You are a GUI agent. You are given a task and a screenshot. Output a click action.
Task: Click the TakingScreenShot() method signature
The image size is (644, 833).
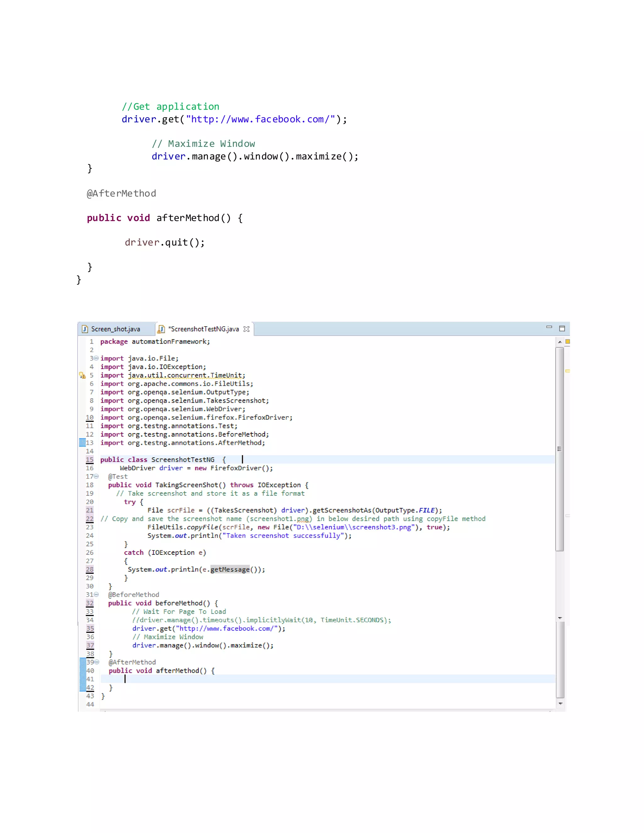click(208, 485)
